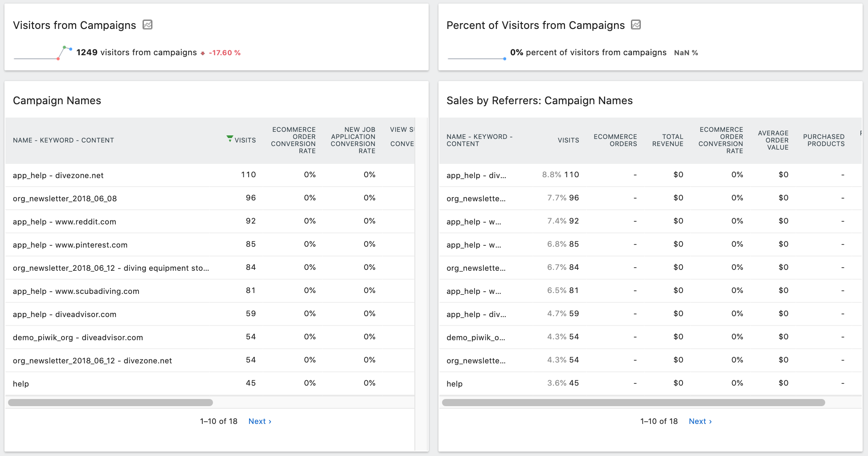
Task: Select the app_help - divezone.net campaign row
Action: tap(58, 175)
